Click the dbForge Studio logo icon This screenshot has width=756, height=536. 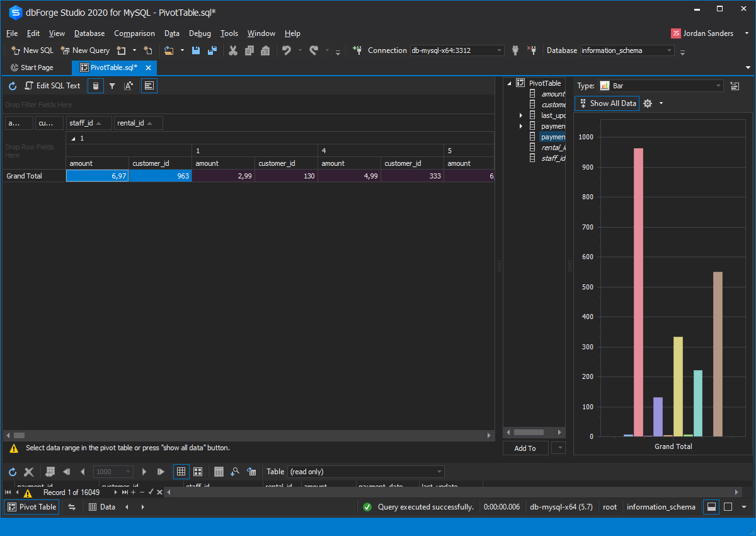(16, 12)
